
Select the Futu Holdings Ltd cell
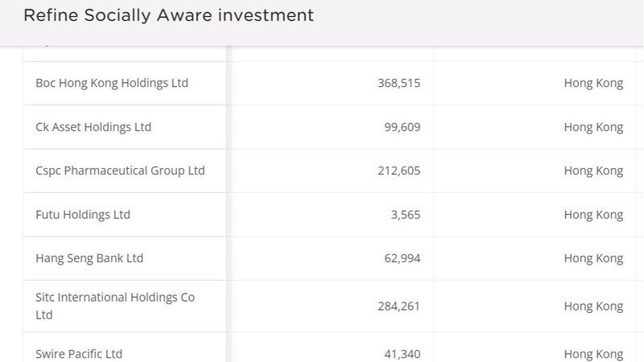click(x=83, y=215)
